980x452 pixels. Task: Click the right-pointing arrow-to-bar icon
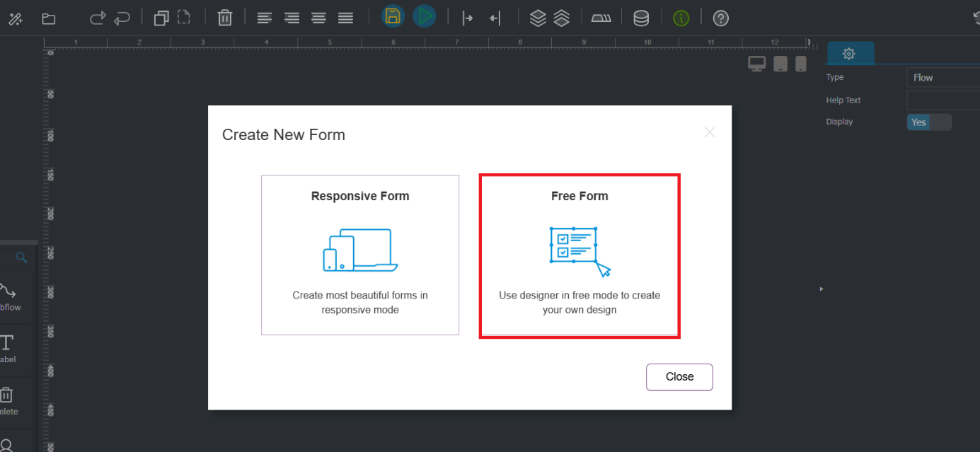click(x=467, y=18)
